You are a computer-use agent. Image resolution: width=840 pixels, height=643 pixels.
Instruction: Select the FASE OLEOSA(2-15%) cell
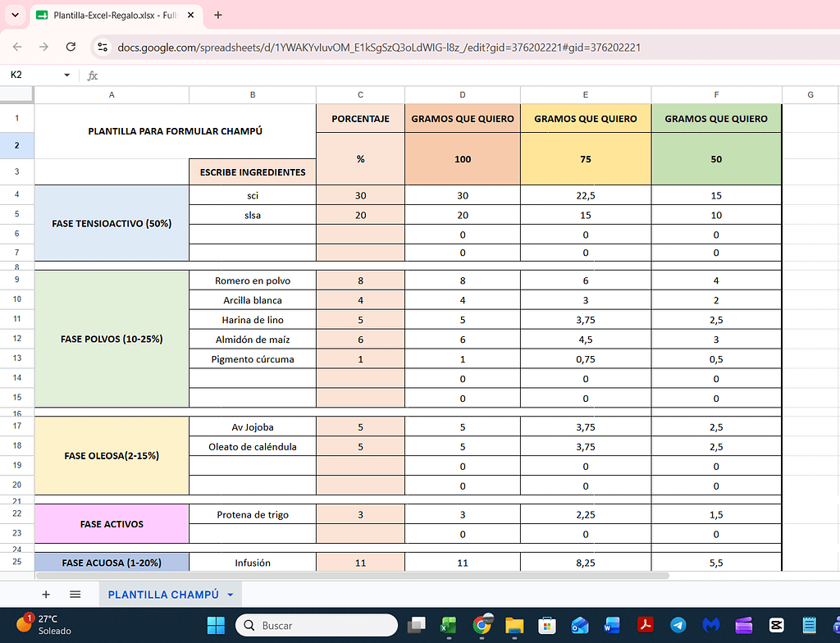[112, 455]
